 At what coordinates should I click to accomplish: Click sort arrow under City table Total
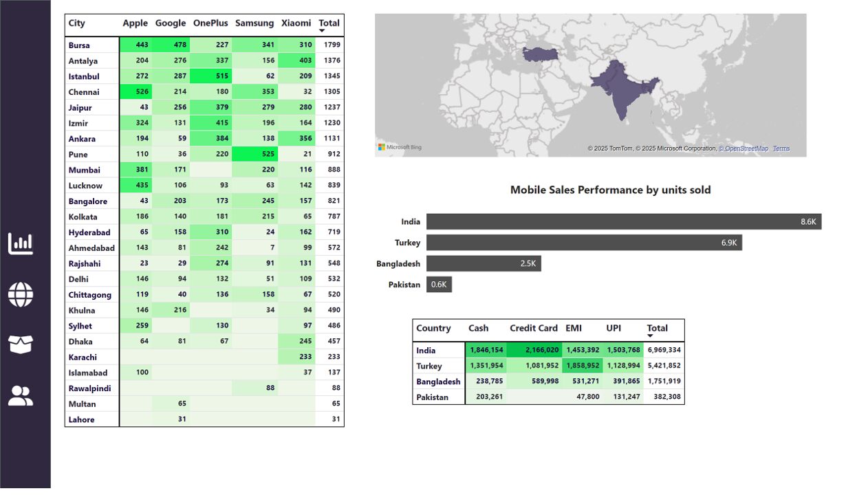coord(321,31)
